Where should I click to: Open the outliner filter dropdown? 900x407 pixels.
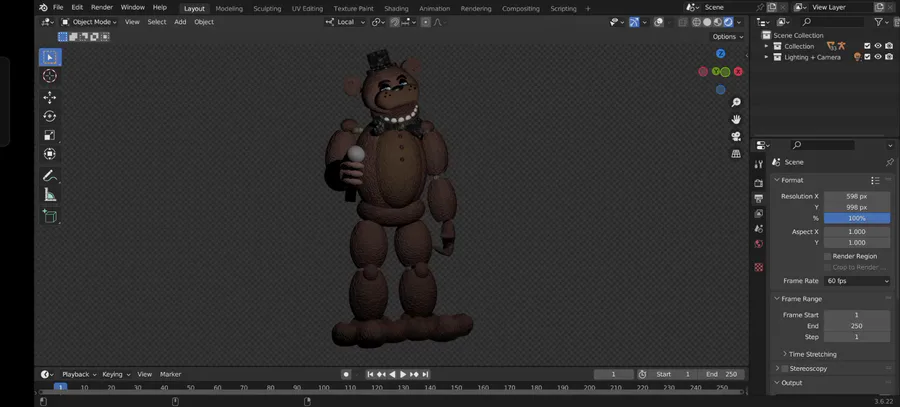tap(881, 22)
